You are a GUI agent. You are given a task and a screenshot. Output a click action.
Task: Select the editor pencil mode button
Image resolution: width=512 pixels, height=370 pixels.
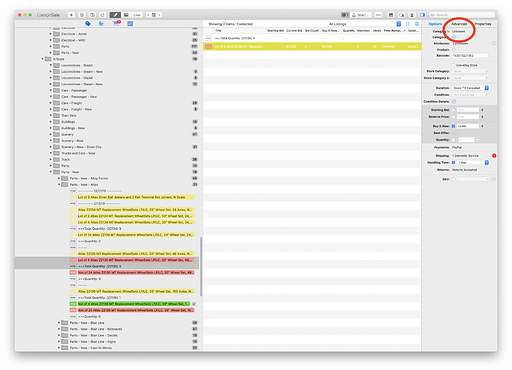coord(115,15)
